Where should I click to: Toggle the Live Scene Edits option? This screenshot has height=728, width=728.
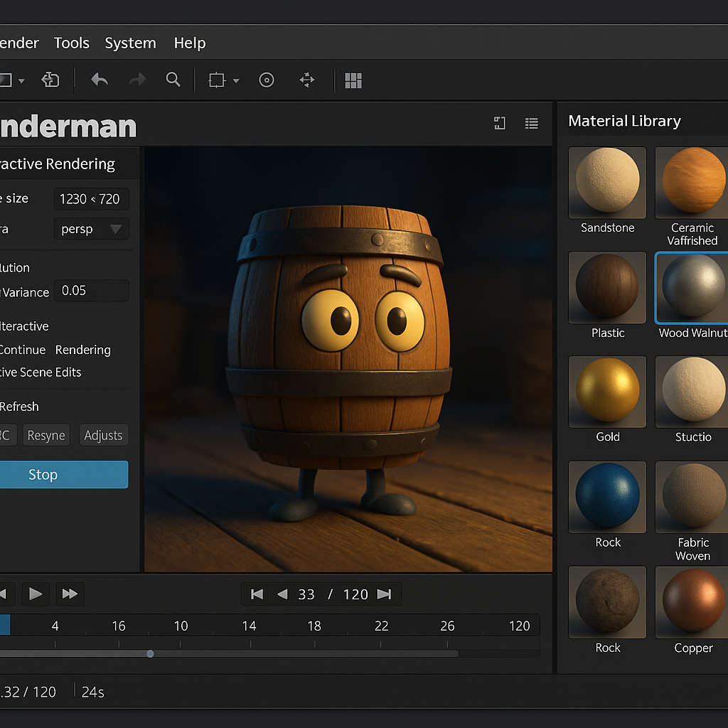41,373
